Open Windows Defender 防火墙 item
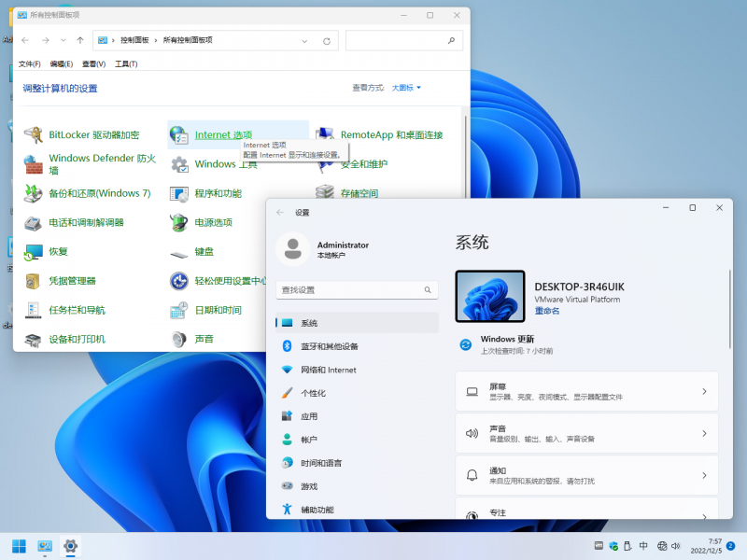Image resolution: width=747 pixels, height=560 pixels. [91, 164]
